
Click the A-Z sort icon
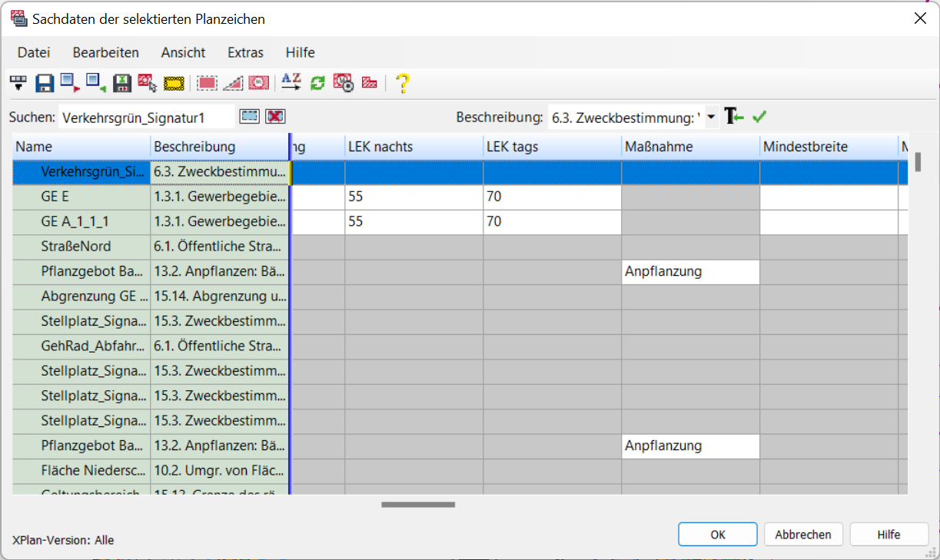291,82
